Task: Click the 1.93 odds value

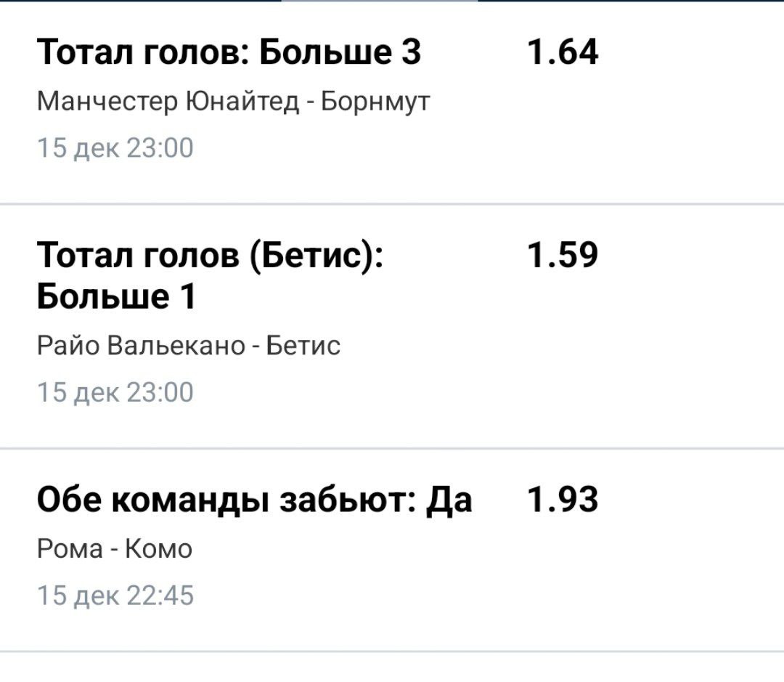Action: (563, 500)
